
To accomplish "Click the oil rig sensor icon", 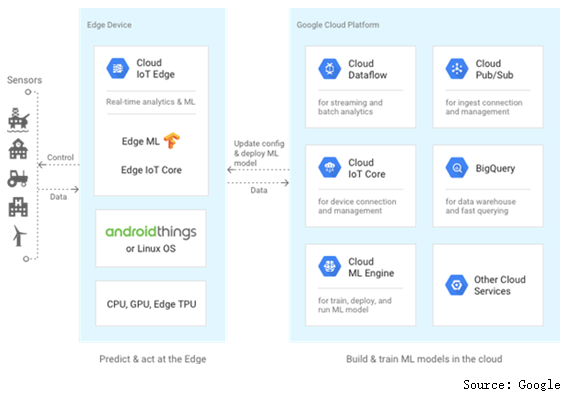I will coord(18,120).
